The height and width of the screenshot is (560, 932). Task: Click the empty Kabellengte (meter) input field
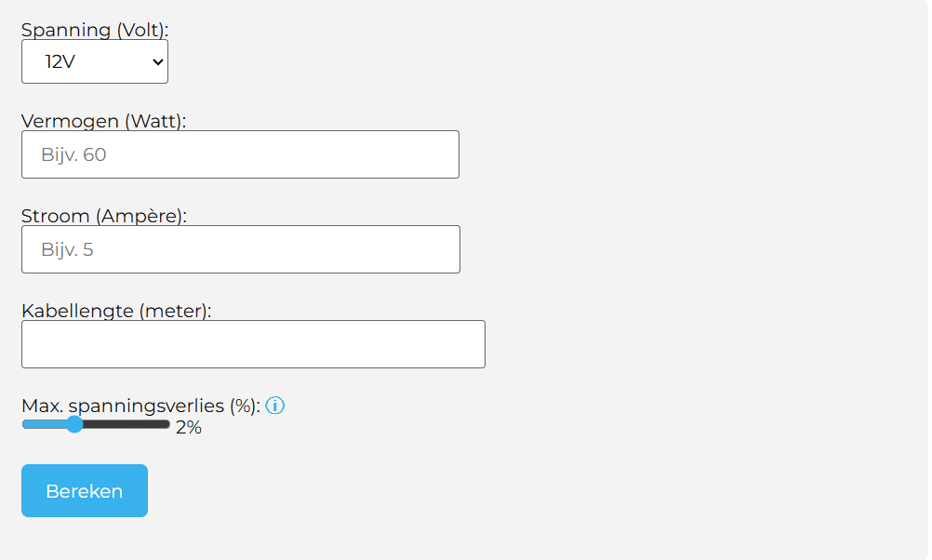[x=253, y=344]
